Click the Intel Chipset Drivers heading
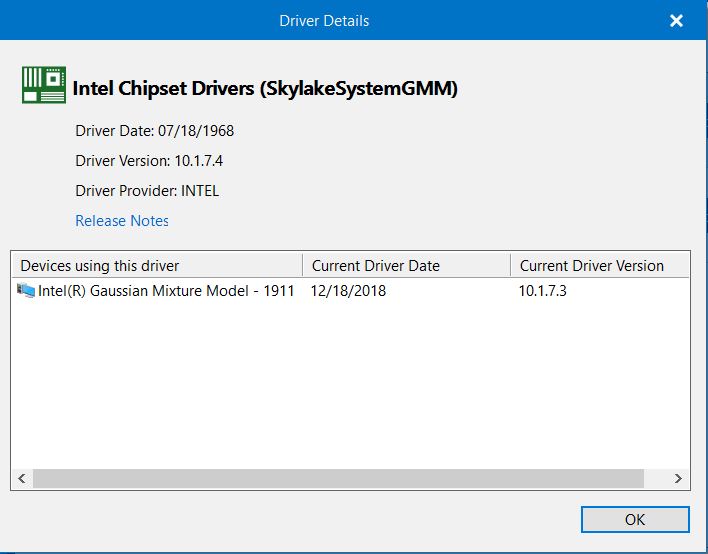 (265, 88)
